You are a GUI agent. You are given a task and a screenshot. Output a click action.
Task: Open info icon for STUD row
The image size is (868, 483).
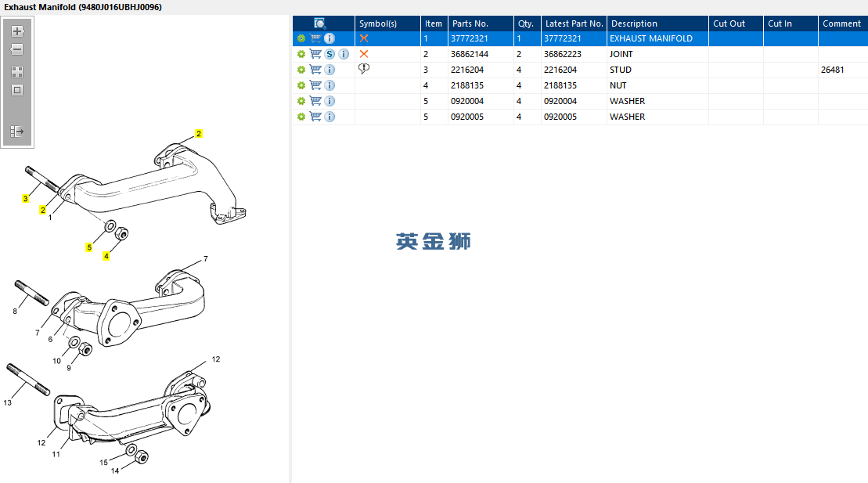coord(330,70)
